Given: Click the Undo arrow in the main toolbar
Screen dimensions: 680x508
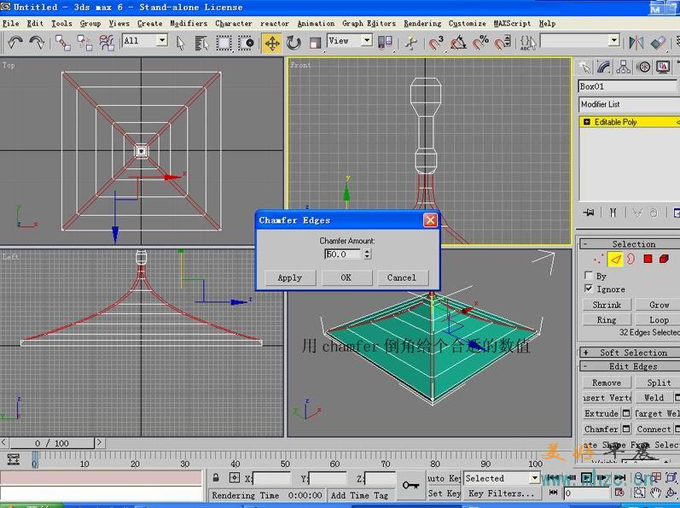Looking at the screenshot, I should pyautogui.click(x=14, y=42).
